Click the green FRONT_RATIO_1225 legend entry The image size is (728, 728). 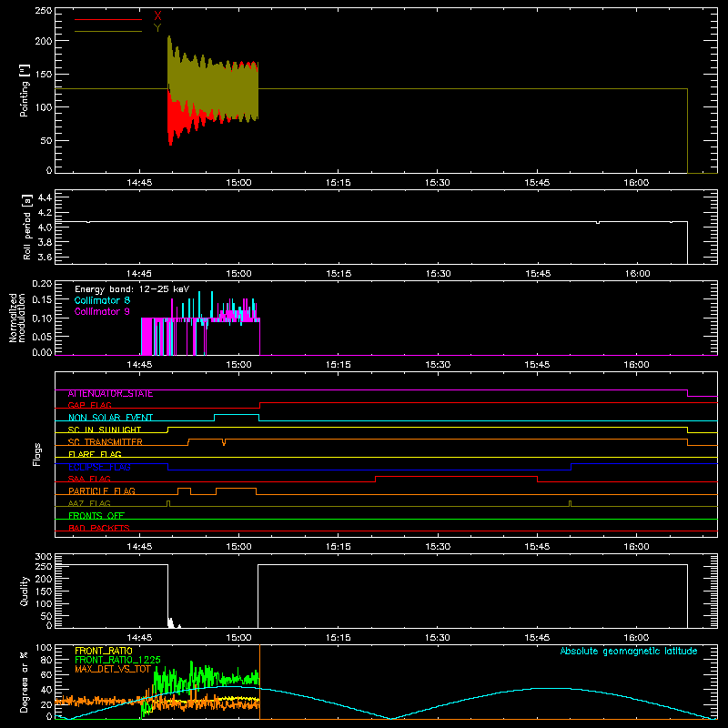118,660
